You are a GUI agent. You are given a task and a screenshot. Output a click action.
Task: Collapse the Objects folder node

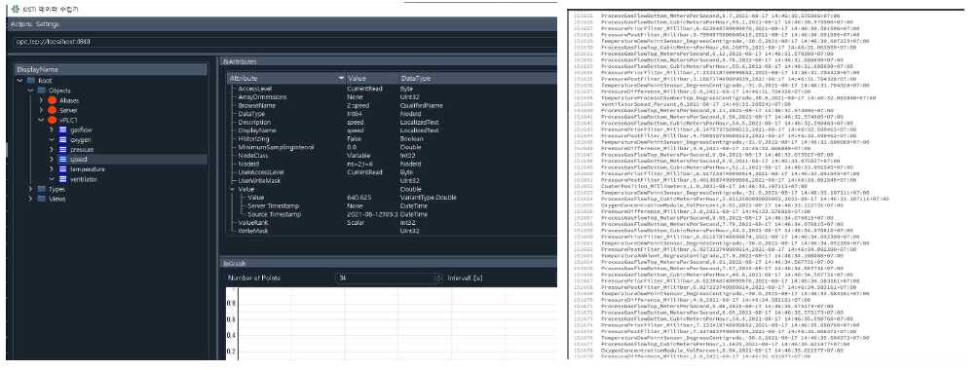point(30,91)
